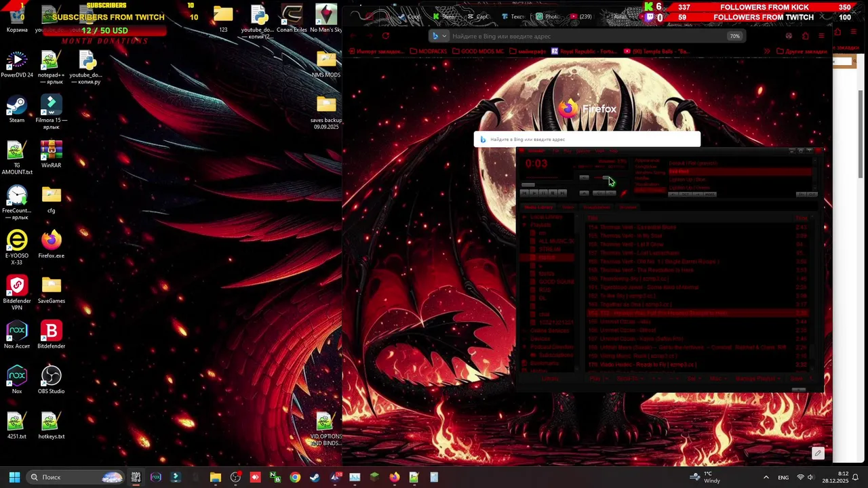Open File Explorer from the taskbar
The height and width of the screenshot is (488, 868).
click(216, 477)
